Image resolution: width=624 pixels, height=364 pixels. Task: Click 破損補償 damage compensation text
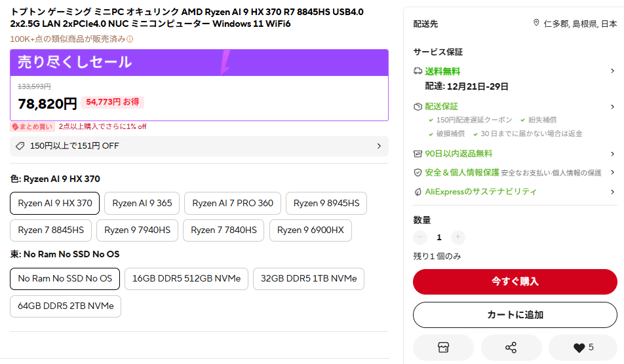(450, 134)
